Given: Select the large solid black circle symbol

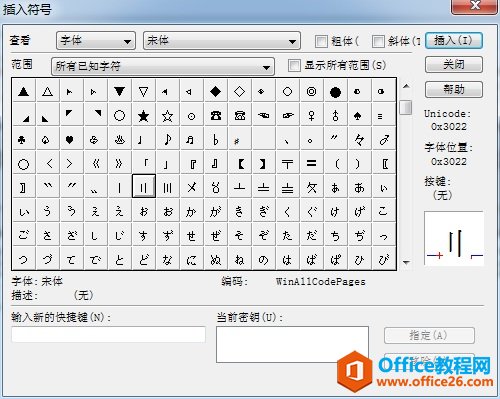Looking at the screenshot, I should 335,91.
